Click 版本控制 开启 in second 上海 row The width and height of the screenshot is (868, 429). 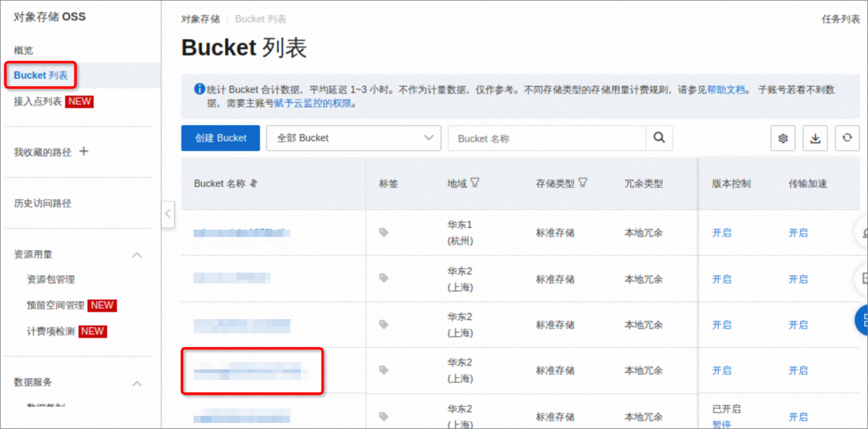[x=722, y=325]
